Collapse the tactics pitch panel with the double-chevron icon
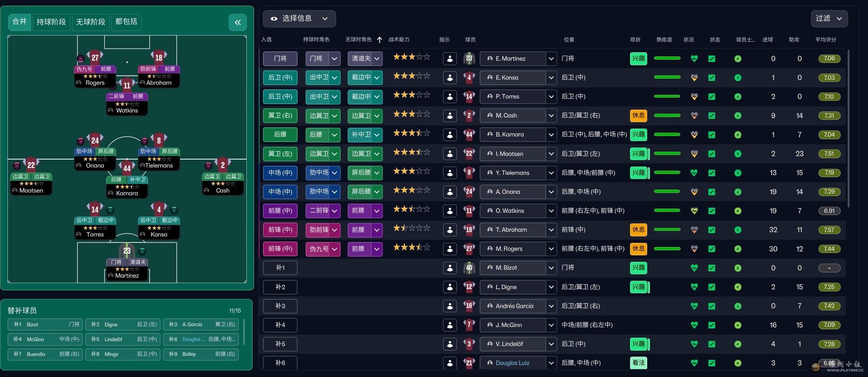 click(x=237, y=22)
